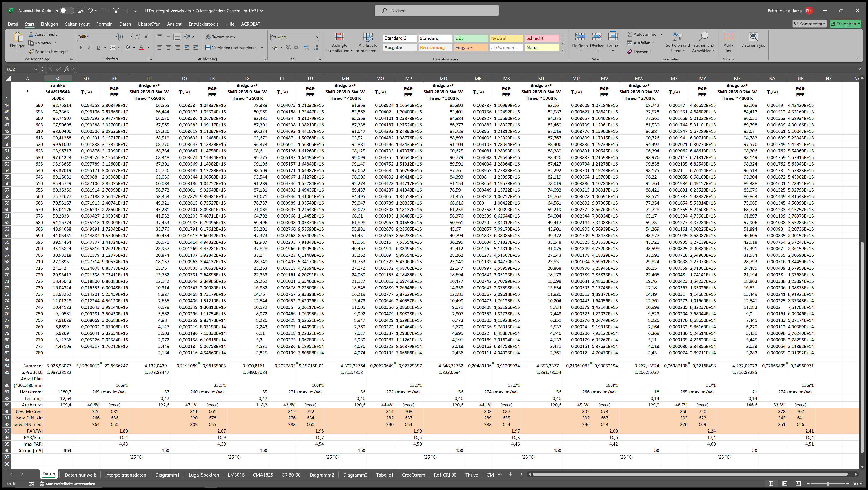Click the borders icon

click(113, 47)
